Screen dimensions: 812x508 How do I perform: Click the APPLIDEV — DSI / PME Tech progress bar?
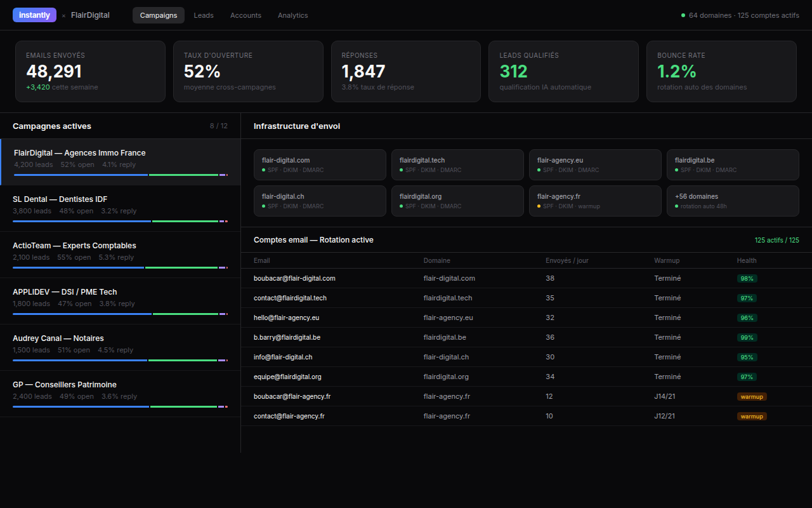click(x=120, y=314)
